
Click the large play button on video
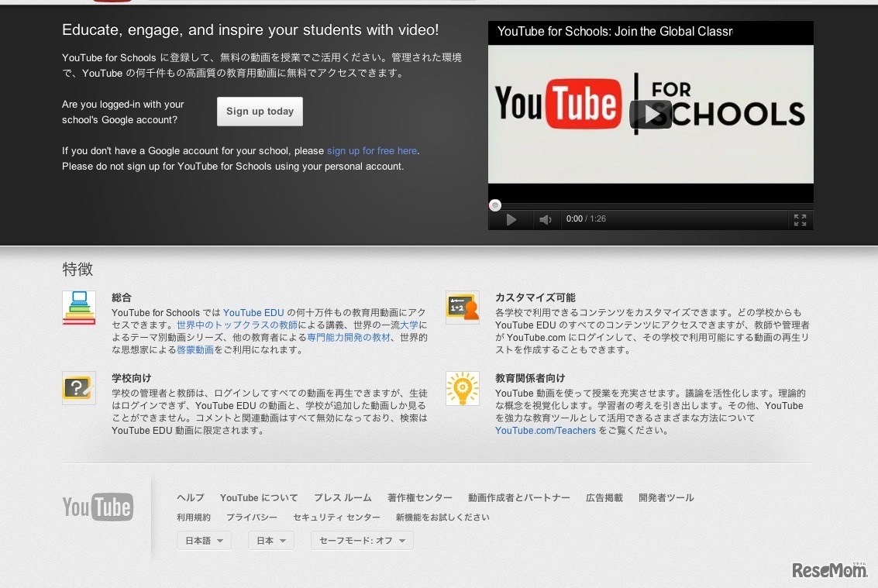tap(650, 115)
